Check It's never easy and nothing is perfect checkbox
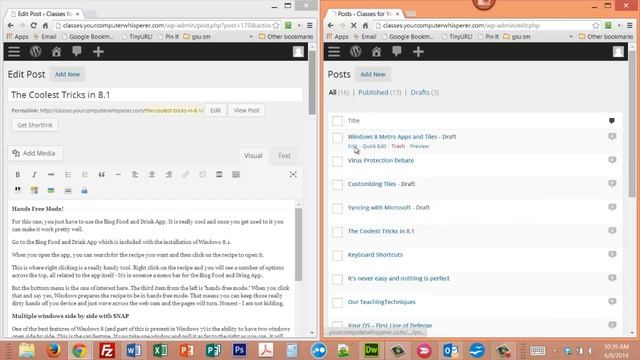This screenshot has width=640, height=360. point(337,280)
